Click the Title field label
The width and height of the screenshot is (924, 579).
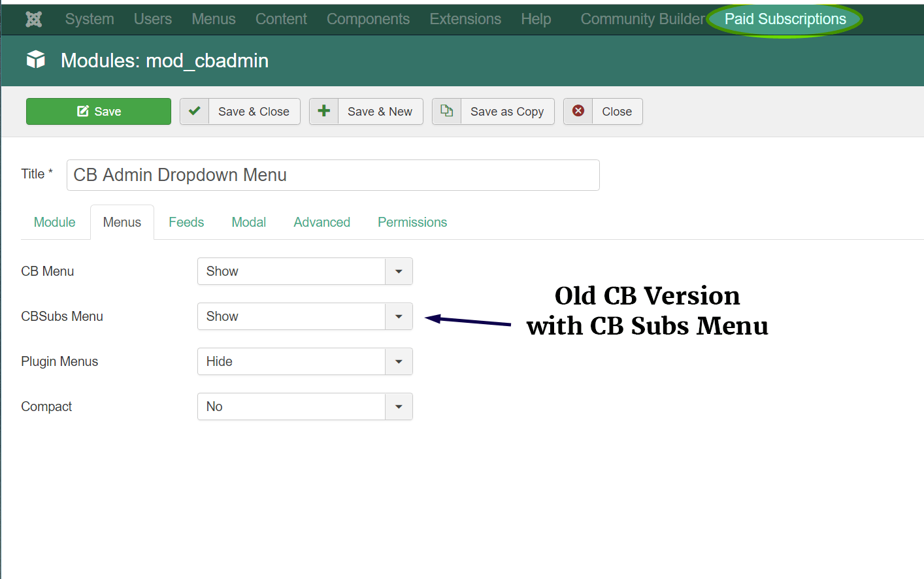[37, 174]
